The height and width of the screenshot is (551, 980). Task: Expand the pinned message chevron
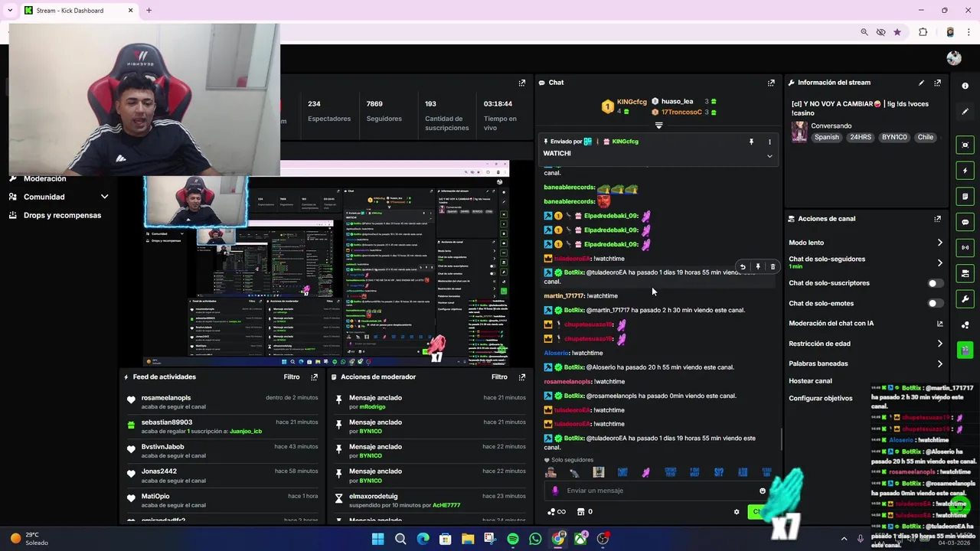point(769,156)
